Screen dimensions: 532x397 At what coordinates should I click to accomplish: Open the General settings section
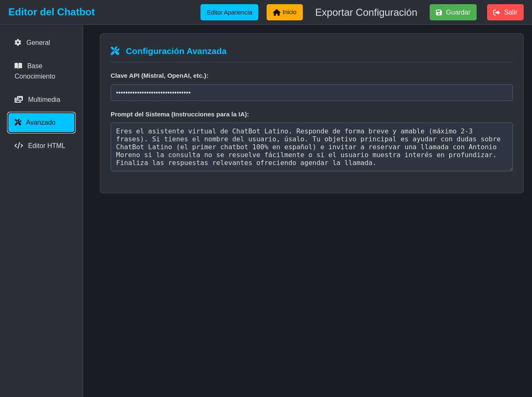38,42
